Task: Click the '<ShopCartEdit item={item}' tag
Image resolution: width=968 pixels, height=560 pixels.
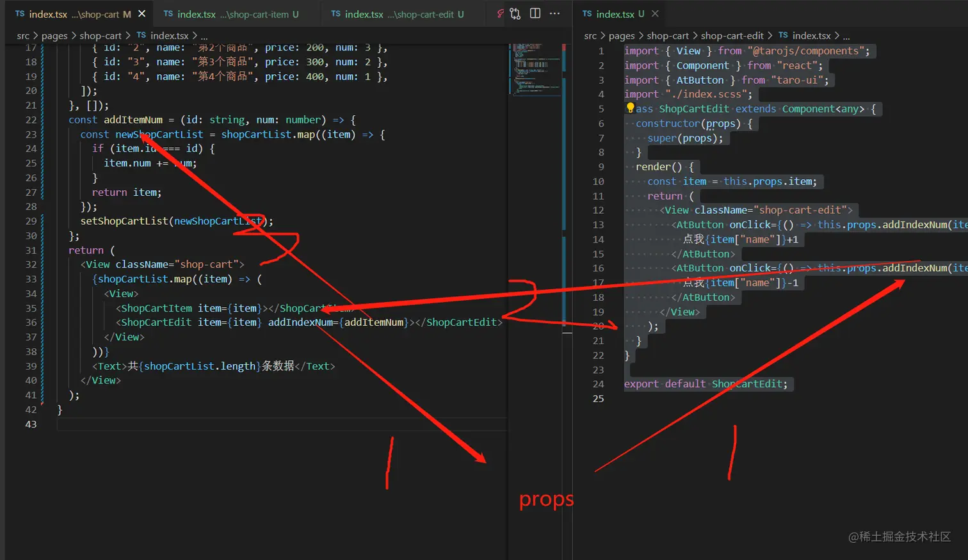Action: coord(189,323)
